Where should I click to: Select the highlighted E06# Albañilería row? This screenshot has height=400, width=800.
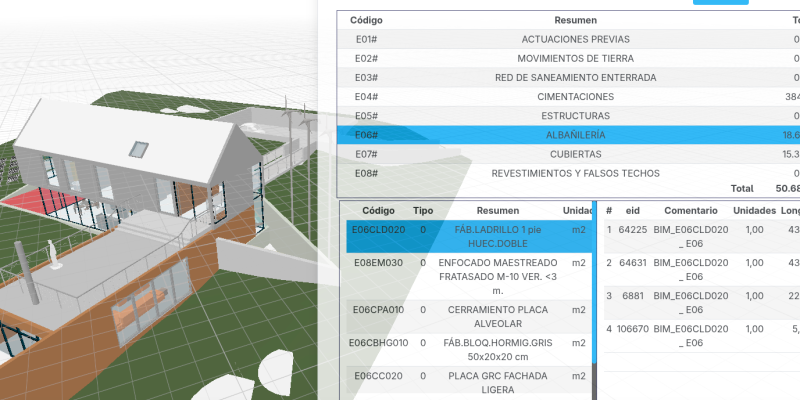pyautogui.click(x=575, y=135)
